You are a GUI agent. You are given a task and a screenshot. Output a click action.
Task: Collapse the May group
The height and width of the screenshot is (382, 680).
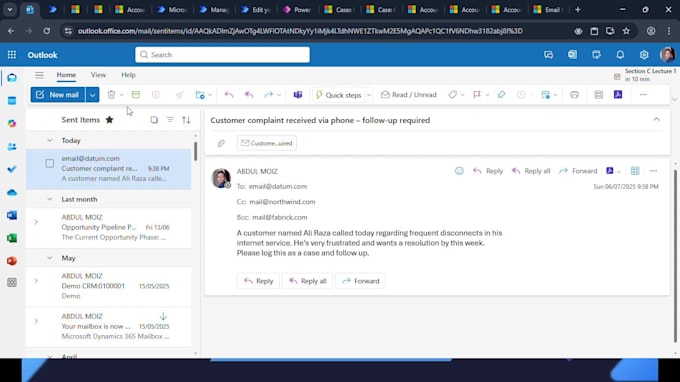(x=50, y=258)
